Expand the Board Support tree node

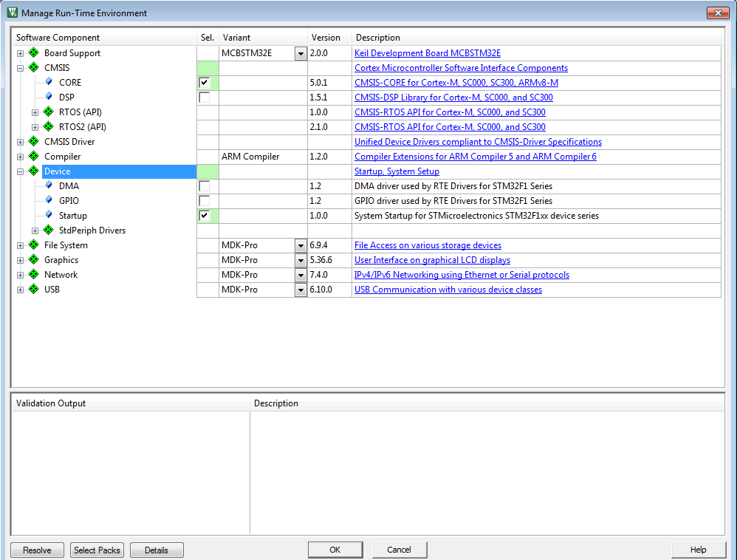[x=20, y=54]
